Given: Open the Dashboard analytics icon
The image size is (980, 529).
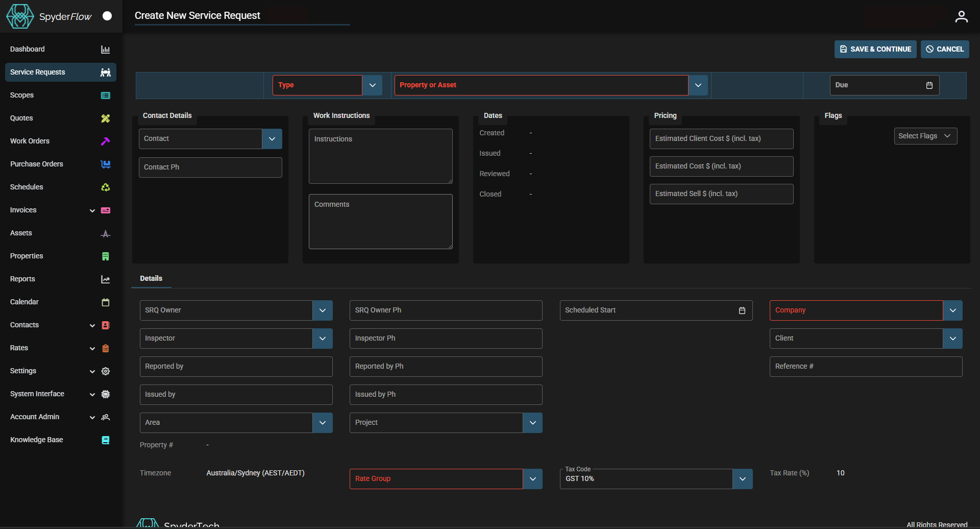Looking at the screenshot, I should click(105, 49).
